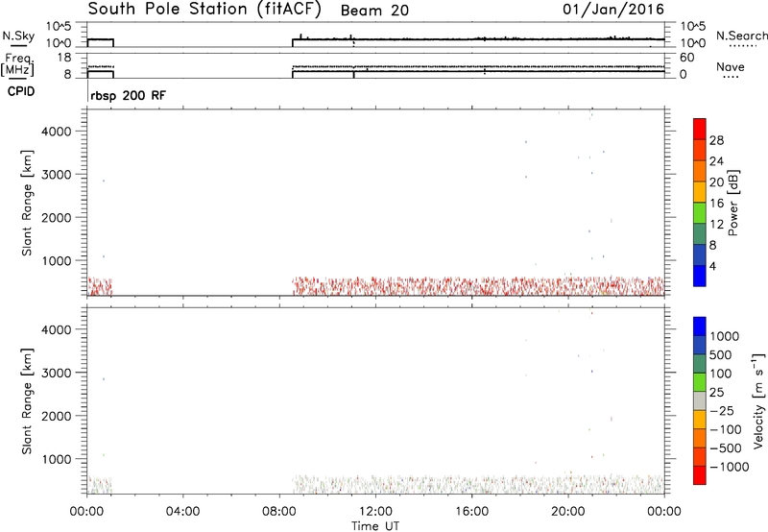Screen dimensions: 768x532
Task: Click the 4000 tick on the power panel
Action: pyautogui.click(x=57, y=132)
